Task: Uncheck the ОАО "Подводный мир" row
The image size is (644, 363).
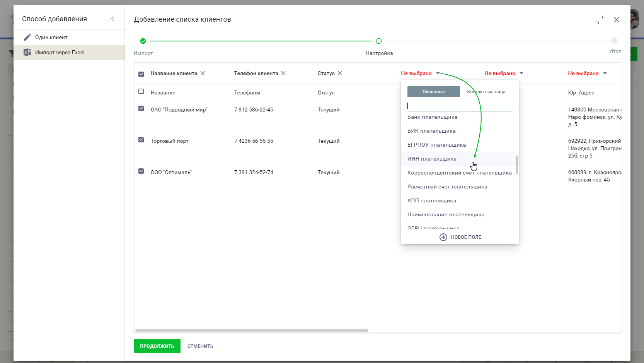Action: point(141,108)
